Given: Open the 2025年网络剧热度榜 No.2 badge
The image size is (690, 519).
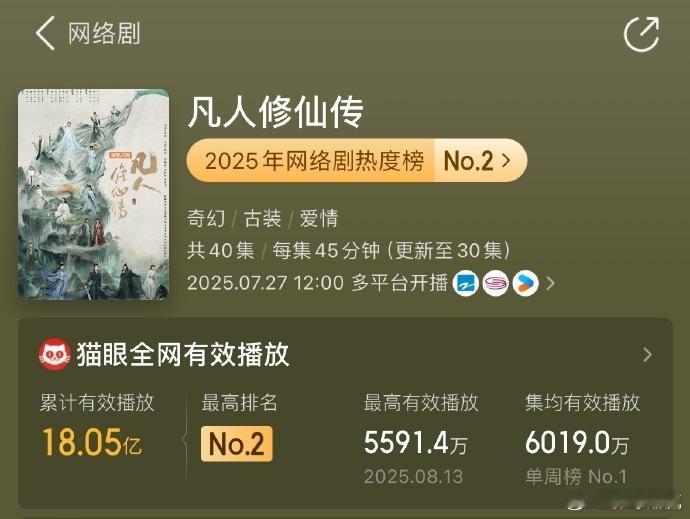Looking at the screenshot, I should (357, 161).
